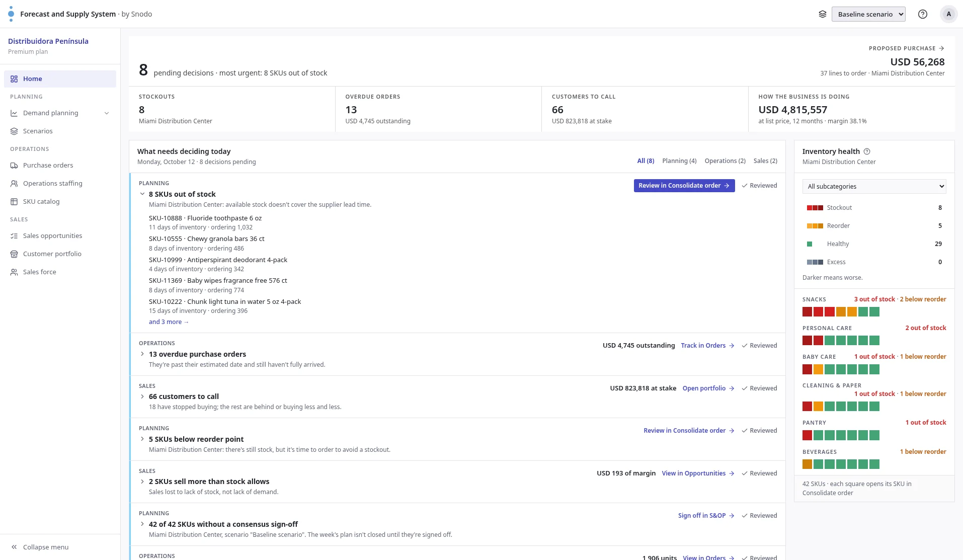Click the Collapse menu double-chevron icon
The image size is (963, 560).
(x=14, y=547)
